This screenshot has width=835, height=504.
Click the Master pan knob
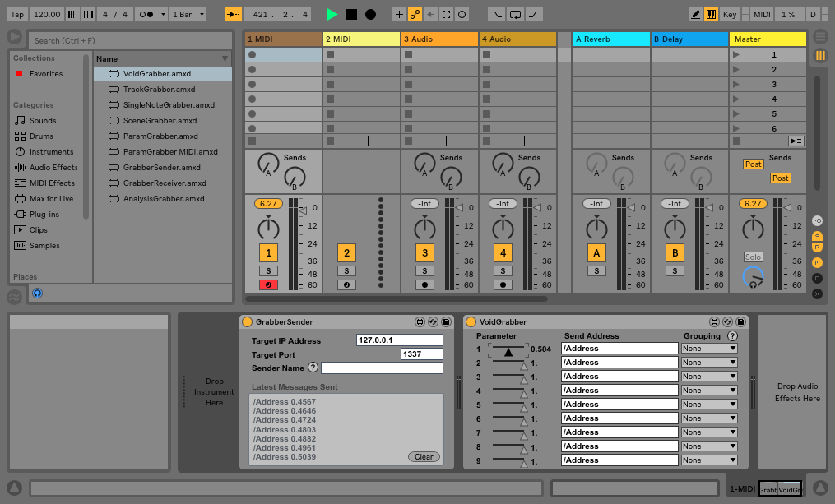(753, 228)
